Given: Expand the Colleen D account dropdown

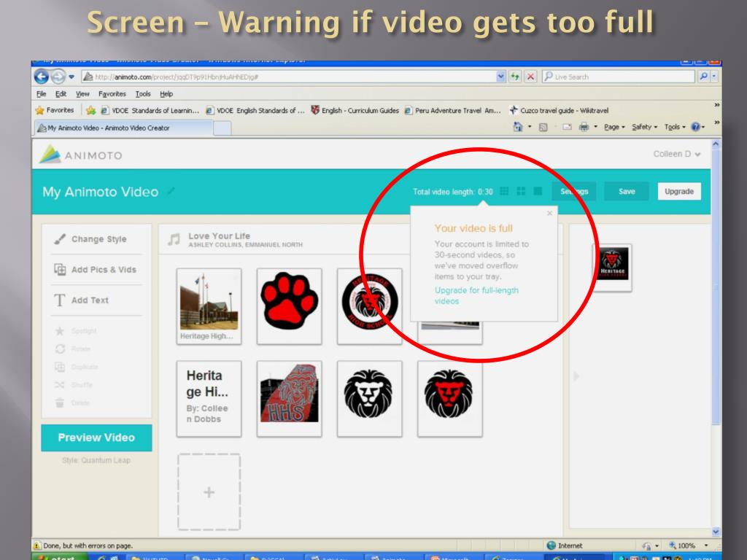Looking at the screenshot, I should point(676,154).
